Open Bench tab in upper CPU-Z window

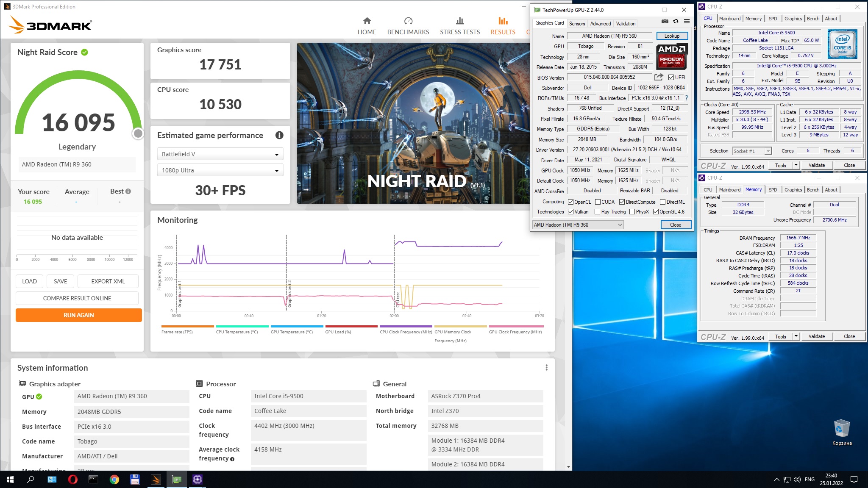click(x=813, y=19)
